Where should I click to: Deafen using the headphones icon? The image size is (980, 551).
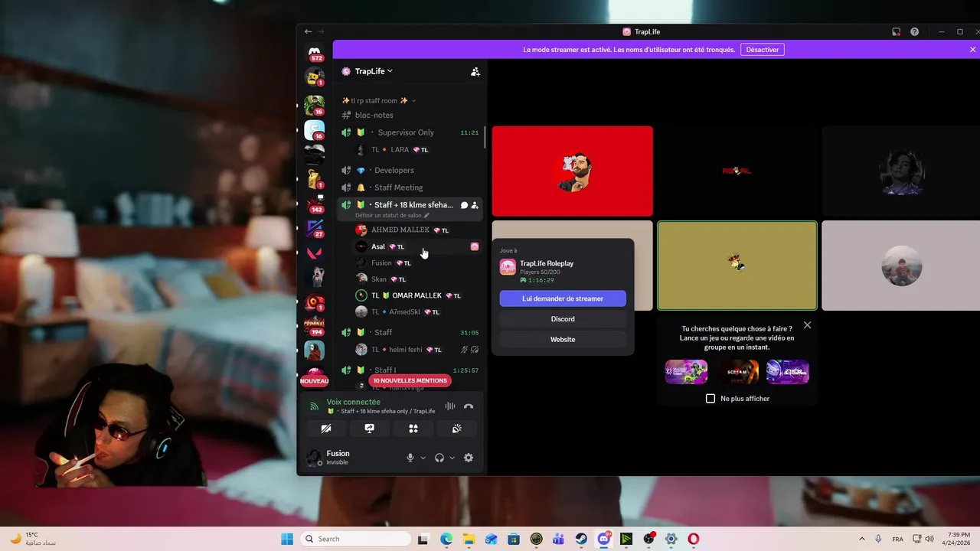439,458
